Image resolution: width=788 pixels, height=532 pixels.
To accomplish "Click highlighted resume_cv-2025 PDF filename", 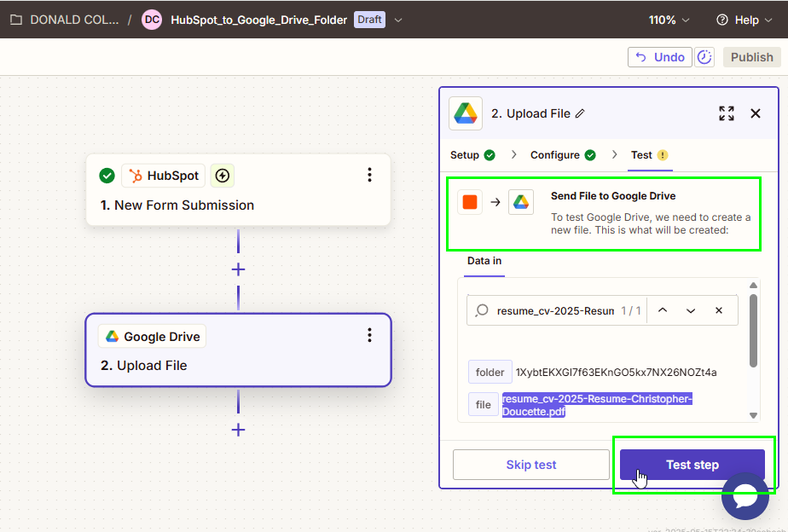I will point(597,405).
